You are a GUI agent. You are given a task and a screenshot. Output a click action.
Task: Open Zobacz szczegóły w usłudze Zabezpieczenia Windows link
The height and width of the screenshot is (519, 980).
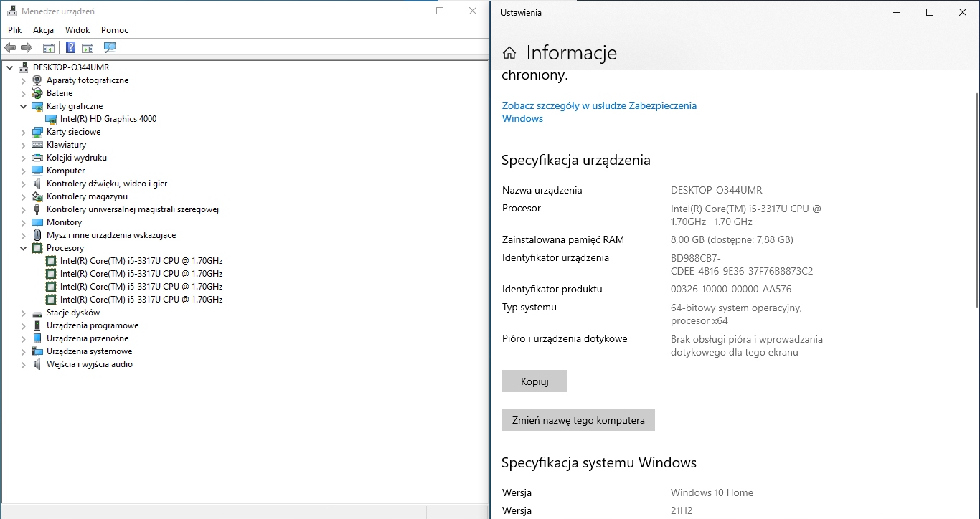(599, 112)
